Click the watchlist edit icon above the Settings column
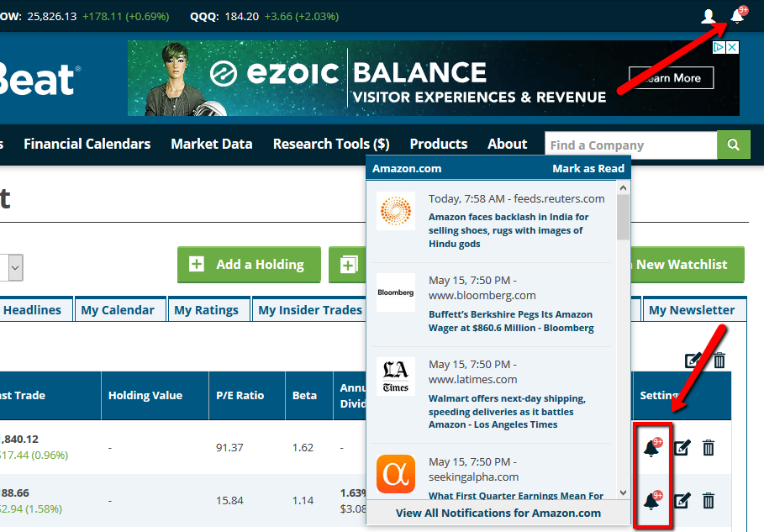 [693, 360]
